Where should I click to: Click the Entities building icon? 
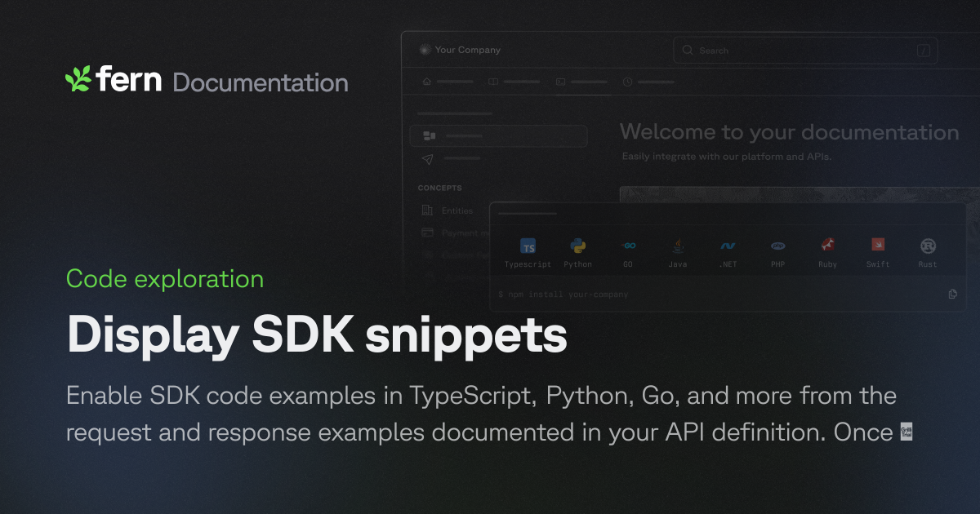427,210
